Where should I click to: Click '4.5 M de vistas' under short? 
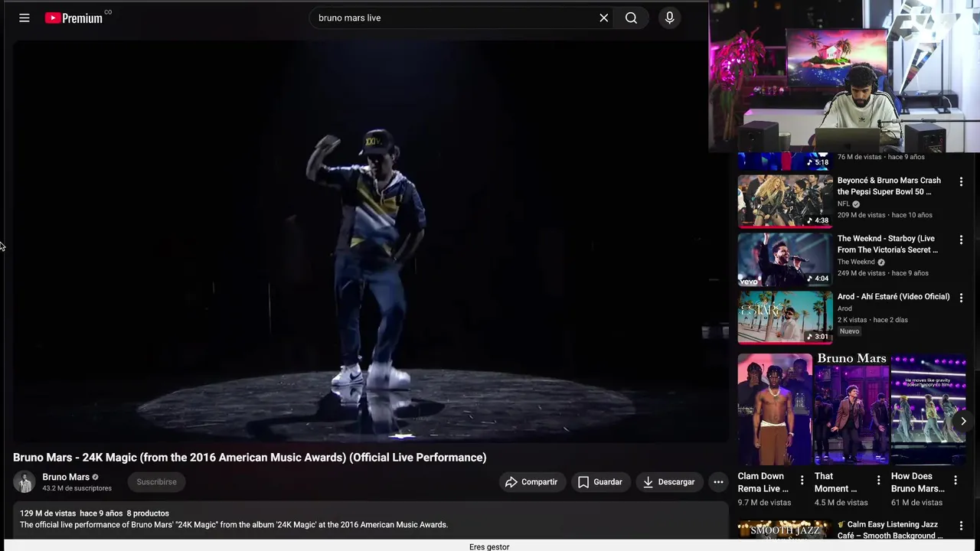841,503
